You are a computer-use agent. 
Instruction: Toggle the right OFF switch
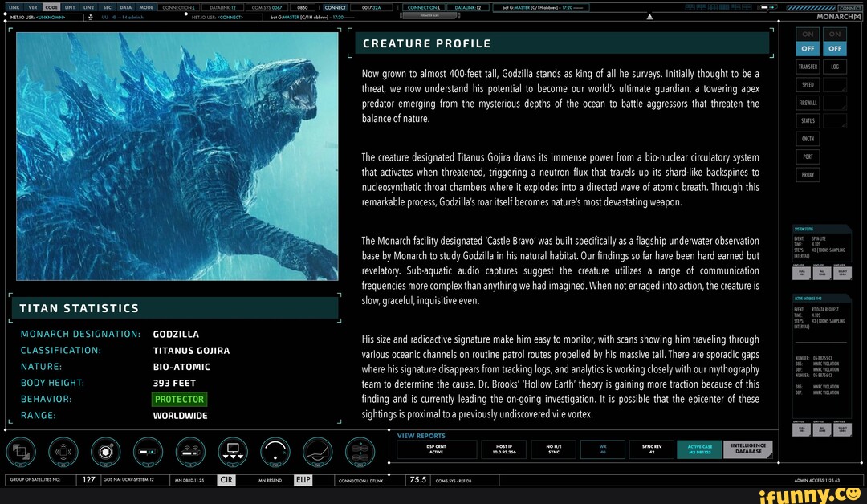point(835,49)
